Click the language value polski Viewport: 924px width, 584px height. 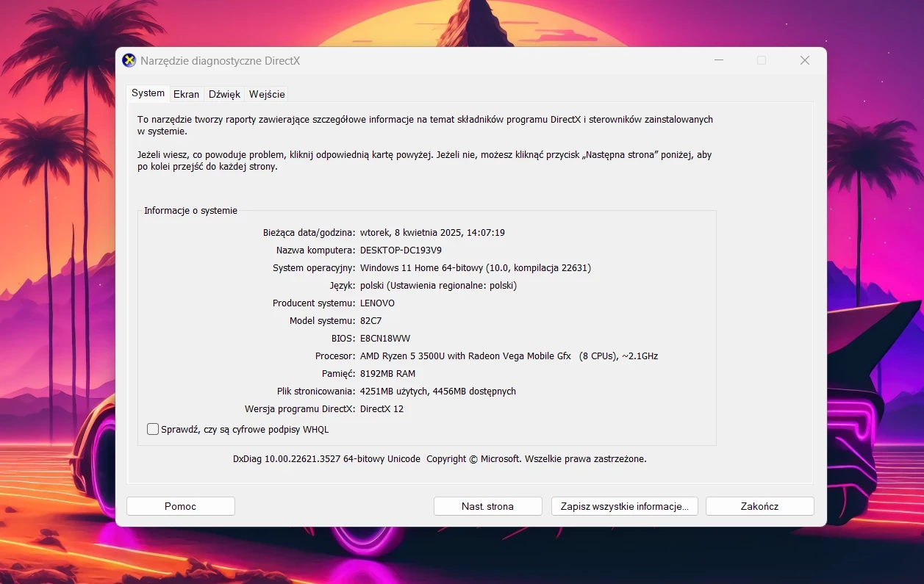[x=438, y=286]
